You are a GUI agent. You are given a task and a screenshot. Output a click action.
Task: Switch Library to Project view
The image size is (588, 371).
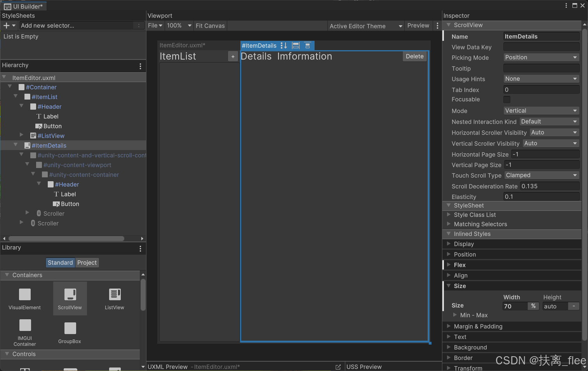pos(87,263)
